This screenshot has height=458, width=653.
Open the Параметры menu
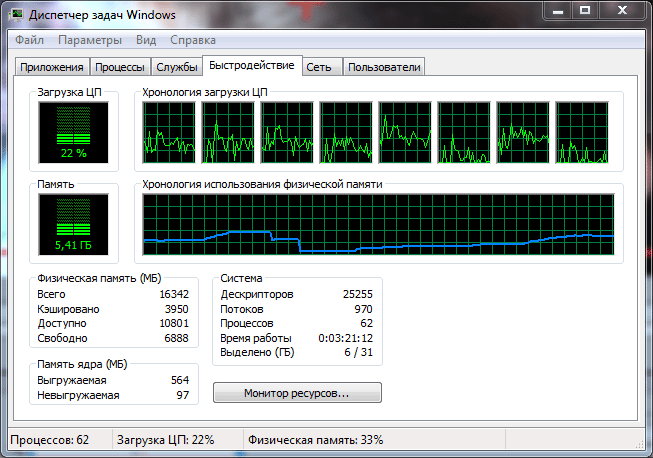coord(90,40)
